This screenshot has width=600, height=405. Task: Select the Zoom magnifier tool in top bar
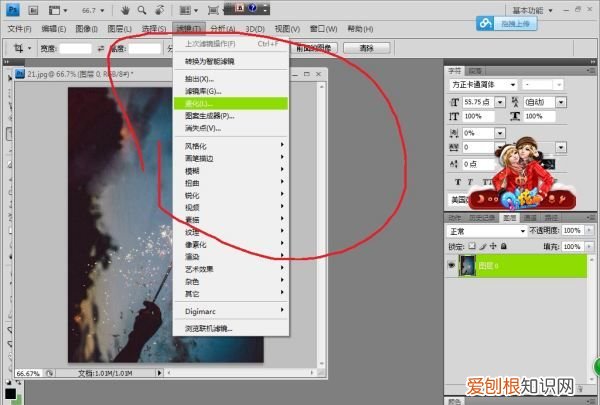click(x=142, y=10)
